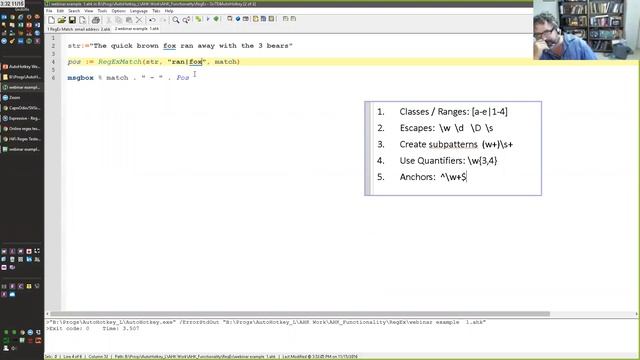Click the Copy toolbar icon
The height and width of the screenshot is (360, 640).
click(x=119, y=20)
